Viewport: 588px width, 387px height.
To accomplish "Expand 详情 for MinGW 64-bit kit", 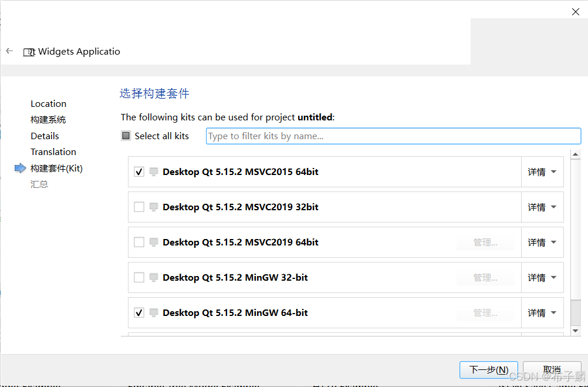I will 542,312.
